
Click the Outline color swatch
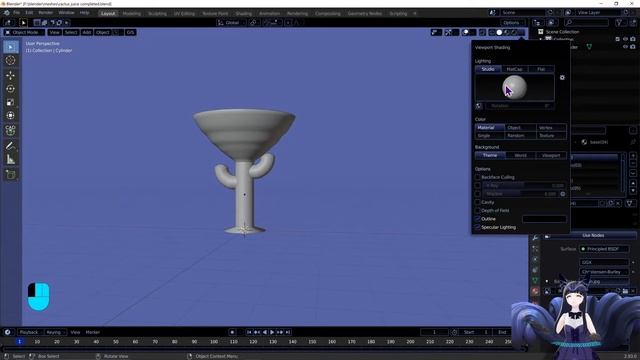click(x=544, y=219)
